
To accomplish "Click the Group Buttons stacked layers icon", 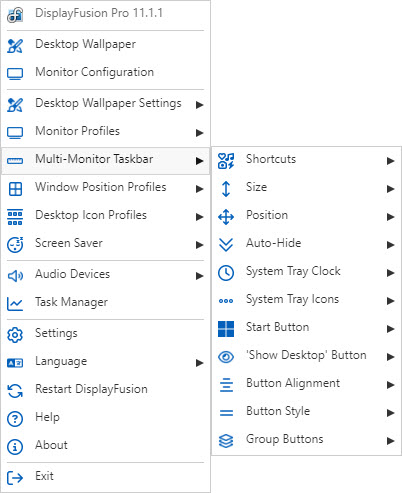I will point(226,441).
